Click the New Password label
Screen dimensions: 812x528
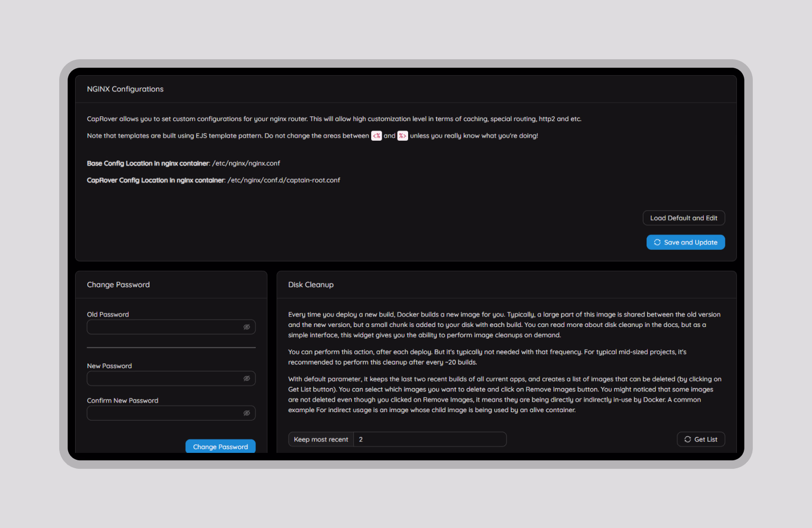click(109, 366)
